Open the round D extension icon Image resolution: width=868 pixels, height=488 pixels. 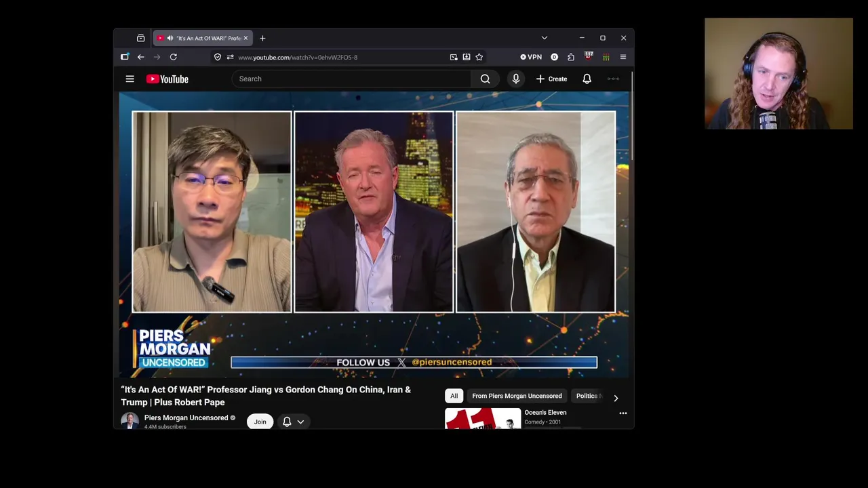point(554,57)
